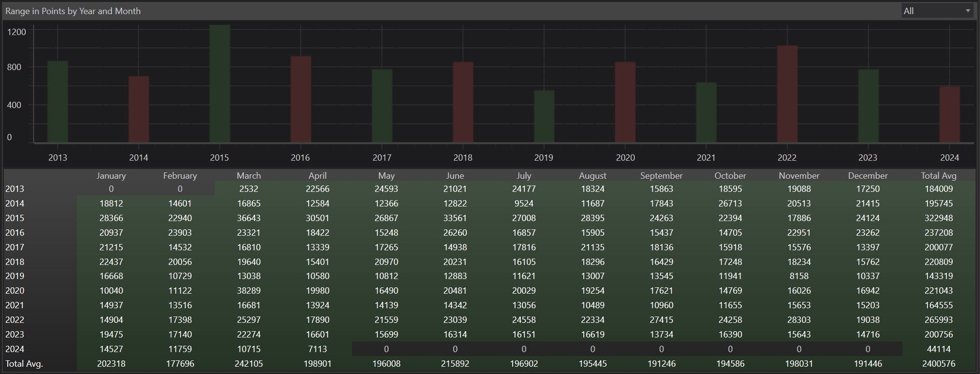Screen dimensions: 980x374
Task: Select the September column header
Action: pos(661,176)
